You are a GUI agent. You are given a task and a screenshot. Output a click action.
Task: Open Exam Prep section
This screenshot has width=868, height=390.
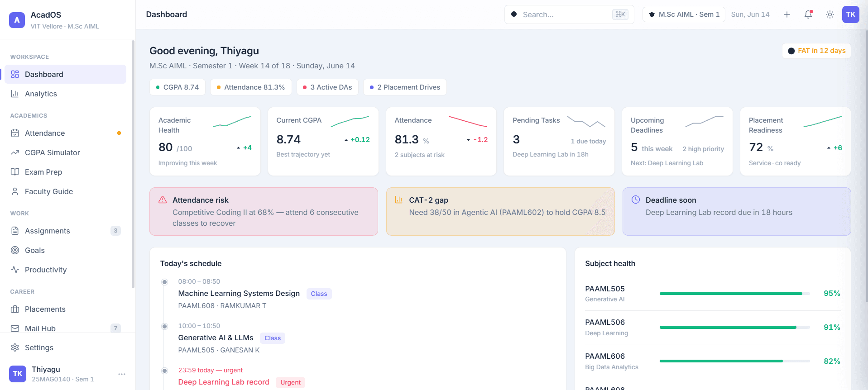click(x=65, y=172)
